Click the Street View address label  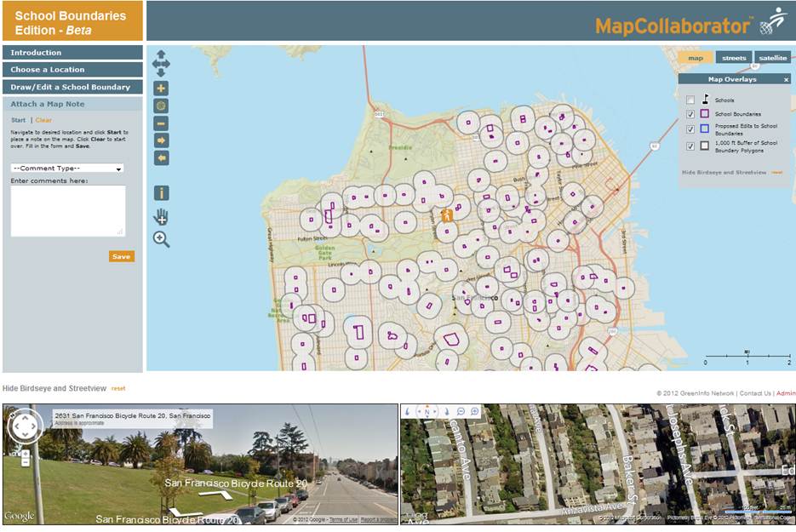pos(132,418)
